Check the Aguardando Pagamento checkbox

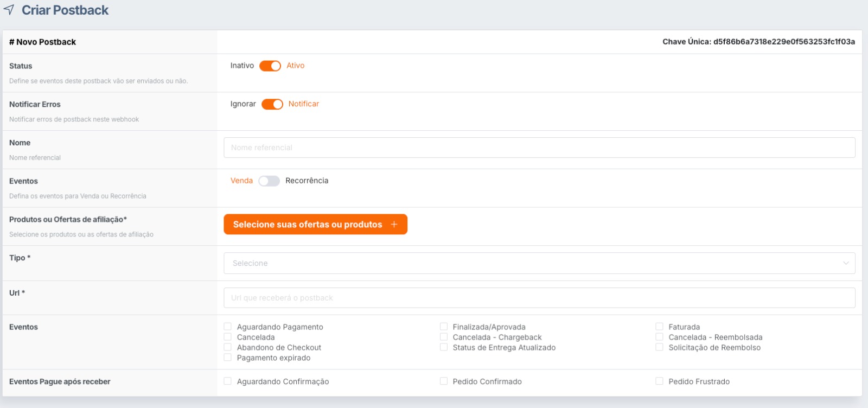click(x=228, y=327)
